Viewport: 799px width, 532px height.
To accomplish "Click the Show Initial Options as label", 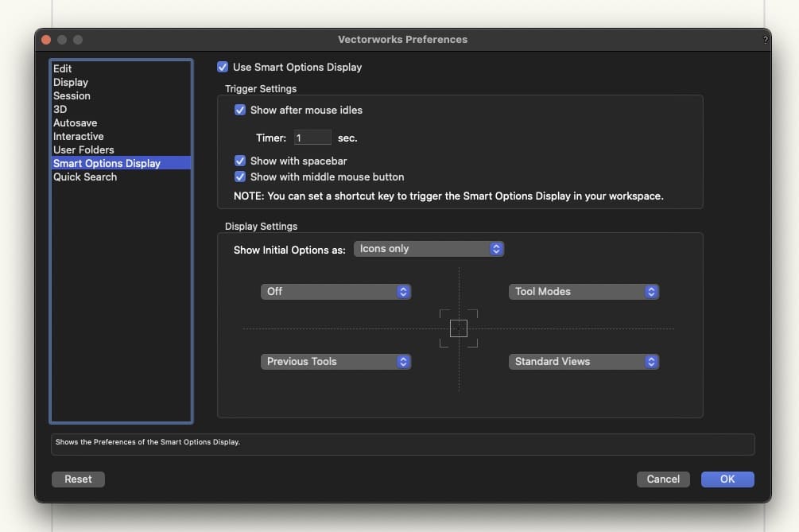I will point(289,250).
